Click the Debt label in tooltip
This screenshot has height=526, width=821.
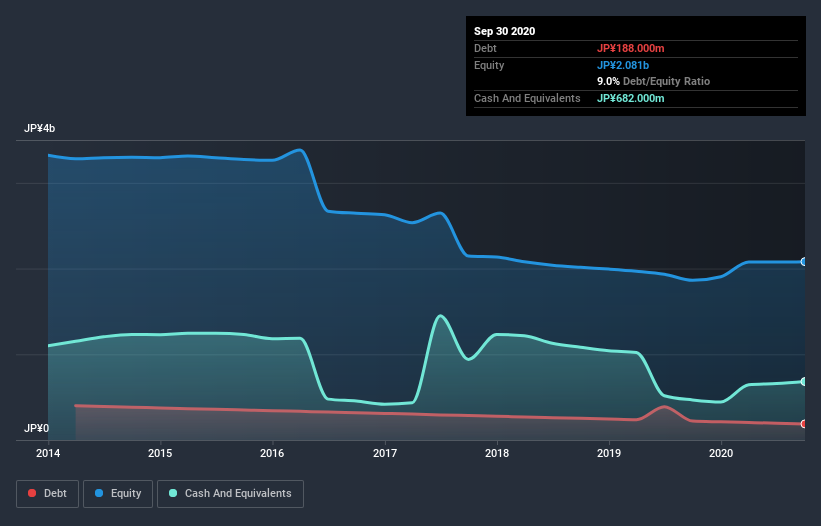pyautogui.click(x=485, y=48)
